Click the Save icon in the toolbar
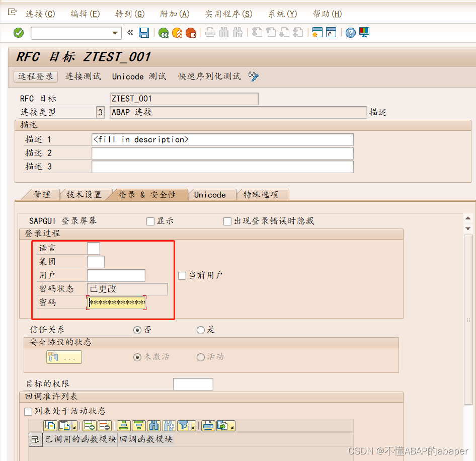The image size is (476, 461). tap(145, 32)
